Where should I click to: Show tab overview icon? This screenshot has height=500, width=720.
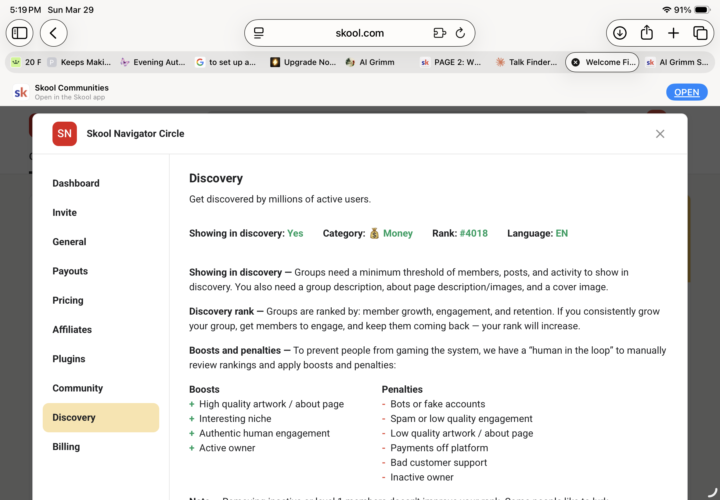tap(700, 33)
